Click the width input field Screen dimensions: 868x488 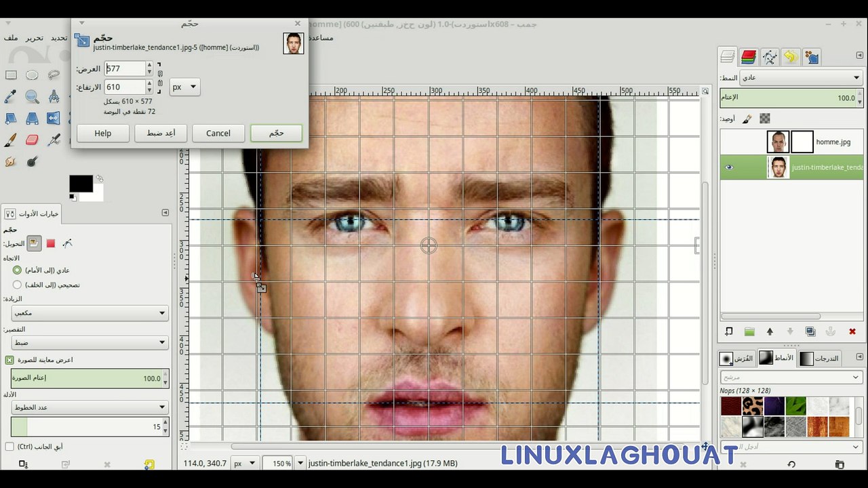pyautogui.click(x=125, y=68)
